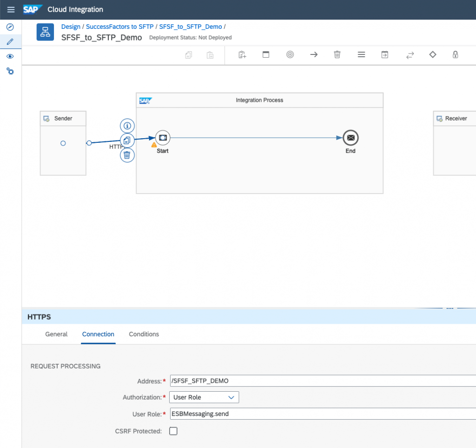Click the REQUEST PROCESSING section heading
476x448 pixels.
[65, 366]
